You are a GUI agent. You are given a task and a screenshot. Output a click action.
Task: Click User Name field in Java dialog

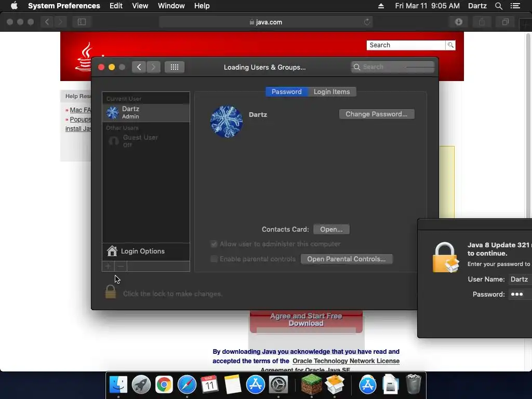click(520, 279)
